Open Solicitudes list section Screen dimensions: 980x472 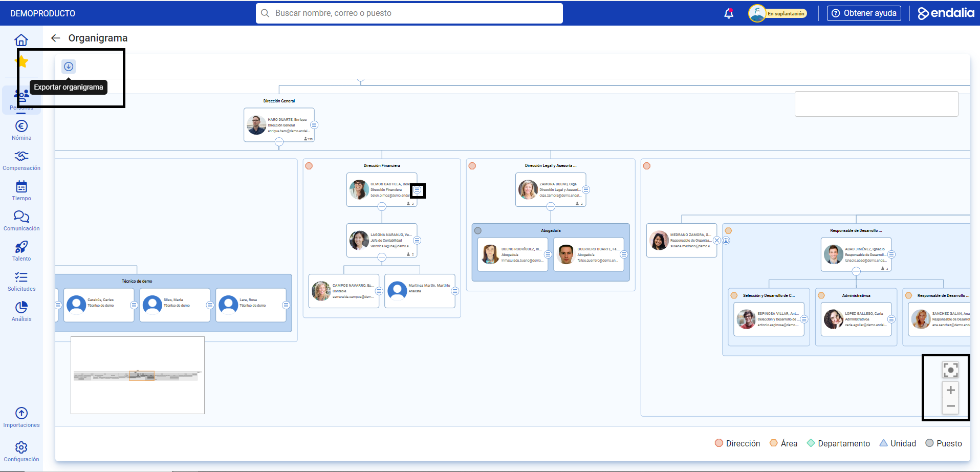(21, 281)
